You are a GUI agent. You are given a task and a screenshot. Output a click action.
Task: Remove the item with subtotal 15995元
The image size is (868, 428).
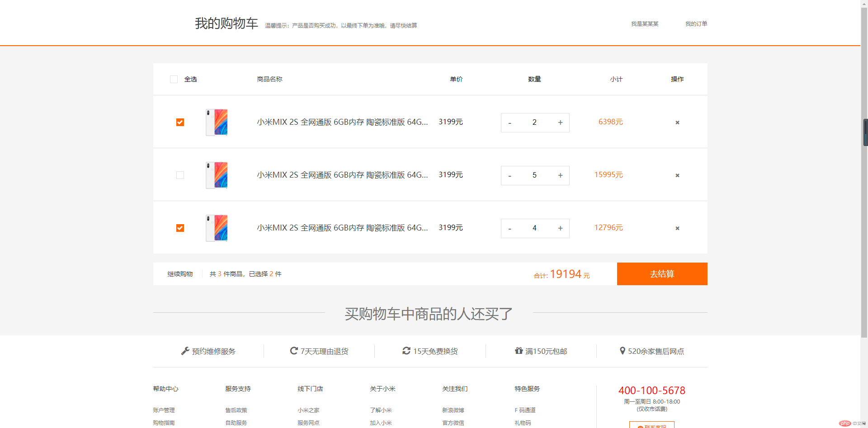(x=677, y=175)
